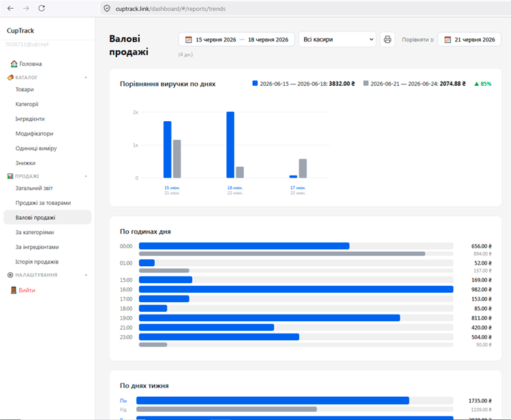This screenshot has height=420, width=511.
Task: Click the blue bar for 15 июн.
Action: click(168, 150)
